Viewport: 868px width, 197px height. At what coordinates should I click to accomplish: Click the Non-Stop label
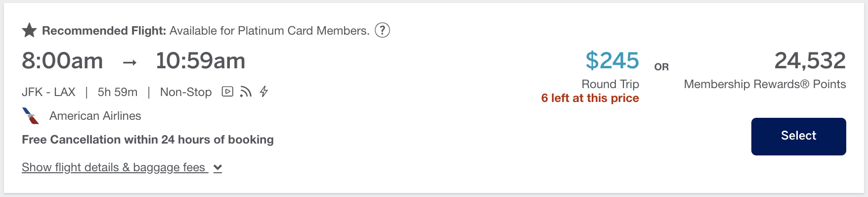coord(186,92)
